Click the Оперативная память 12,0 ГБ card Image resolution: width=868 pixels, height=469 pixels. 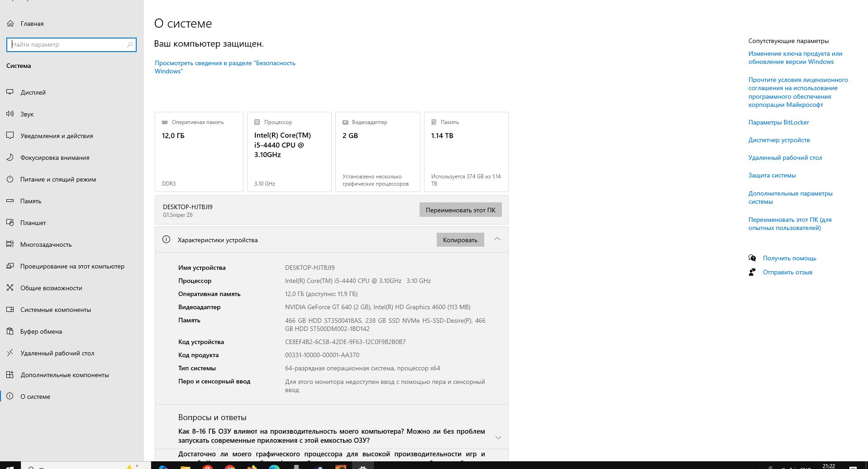point(199,152)
